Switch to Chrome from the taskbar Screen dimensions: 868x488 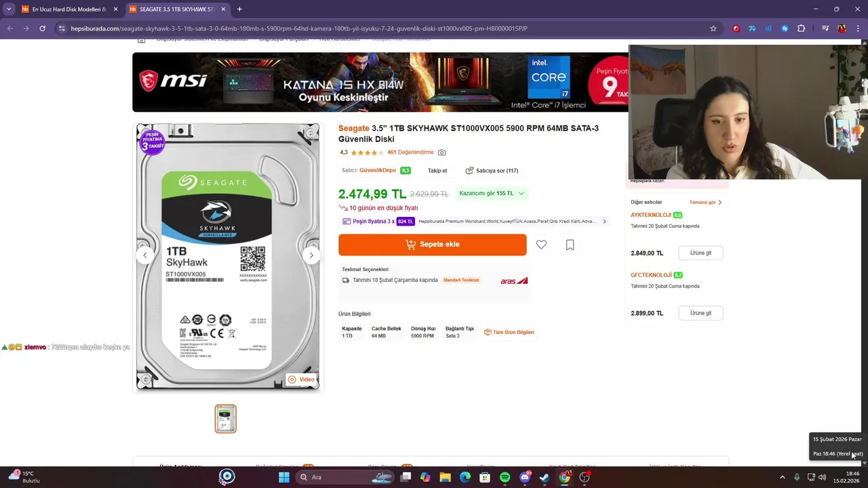pos(564,477)
